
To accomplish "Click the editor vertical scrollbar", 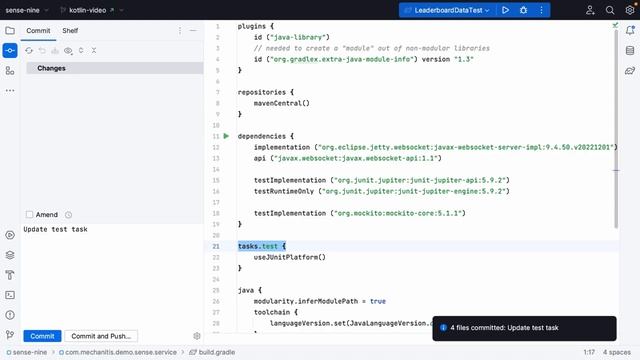I will (x=616, y=129).
